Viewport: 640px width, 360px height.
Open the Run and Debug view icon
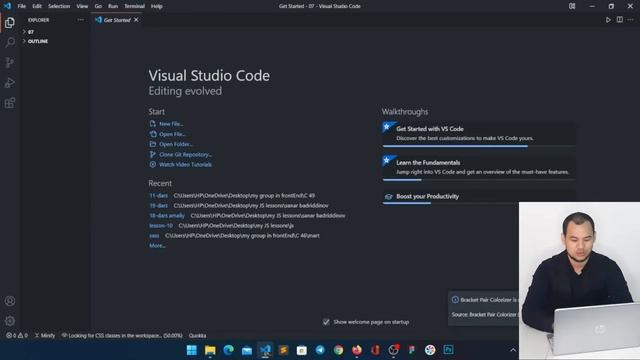(10, 82)
